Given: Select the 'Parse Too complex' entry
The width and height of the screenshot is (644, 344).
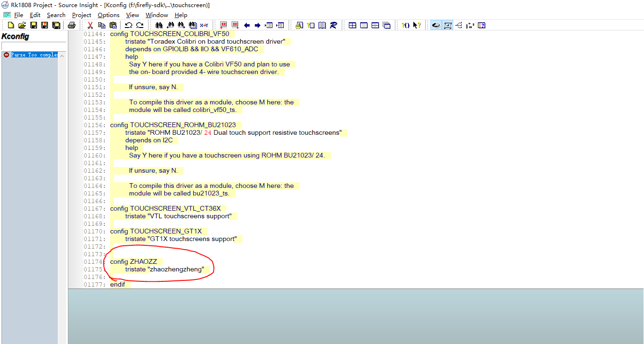Looking at the screenshot, I should point(31,55).
